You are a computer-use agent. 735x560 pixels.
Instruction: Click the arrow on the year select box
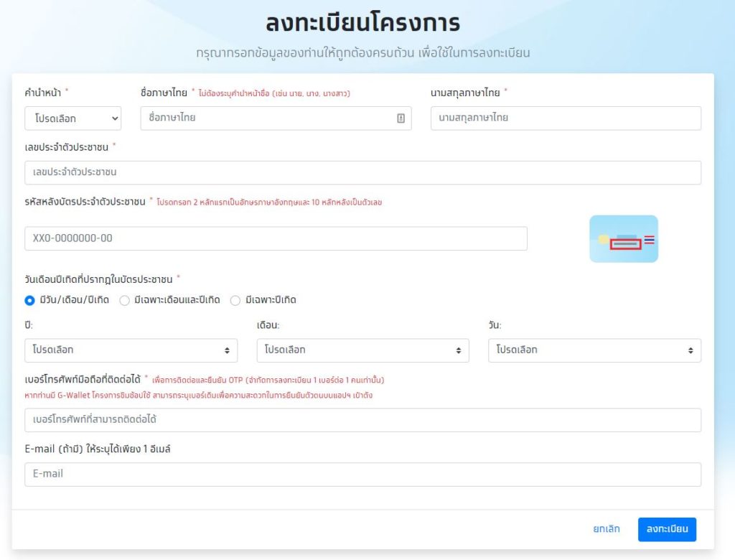click(x=227, y=350)
